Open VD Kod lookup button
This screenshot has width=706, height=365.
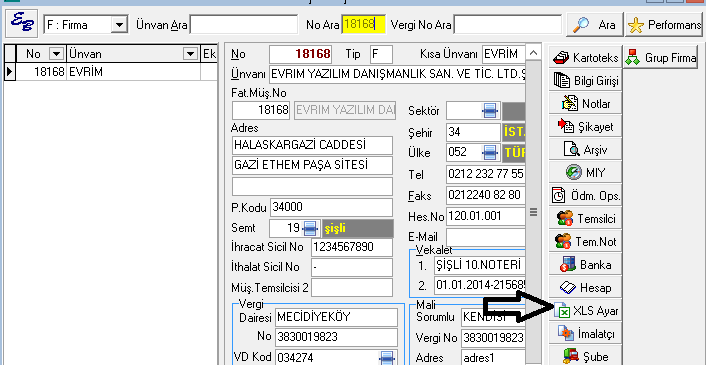tap(387, 357)
